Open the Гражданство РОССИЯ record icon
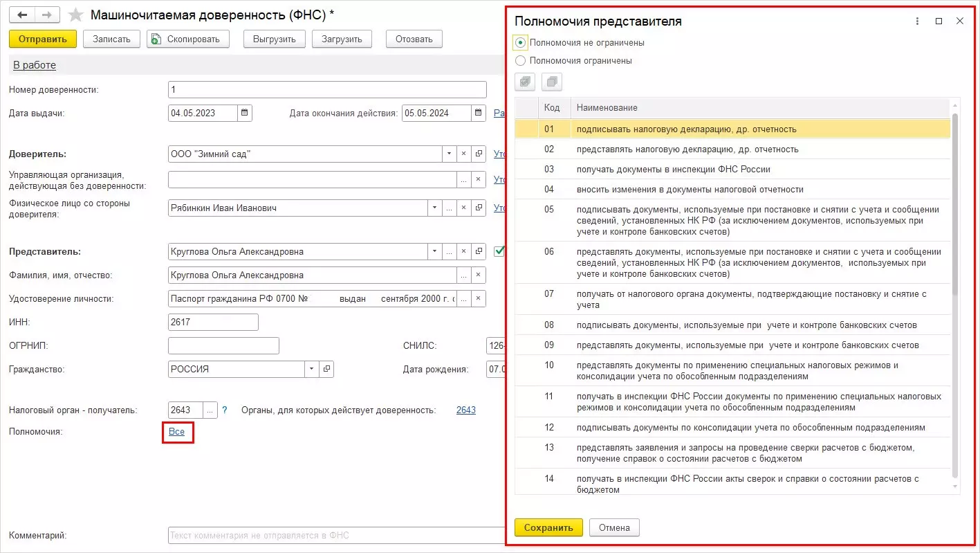 pos(326,369)
